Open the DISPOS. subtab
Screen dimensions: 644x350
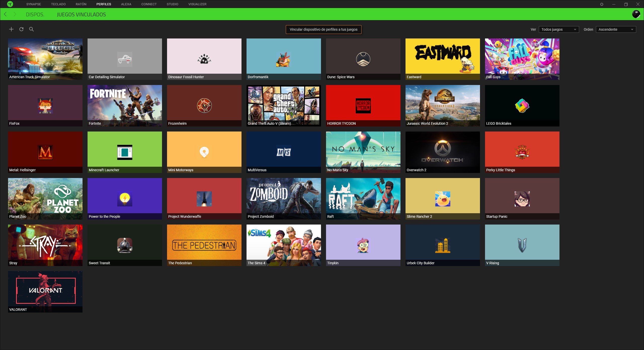pyautogui.click(x=35, y=15)
